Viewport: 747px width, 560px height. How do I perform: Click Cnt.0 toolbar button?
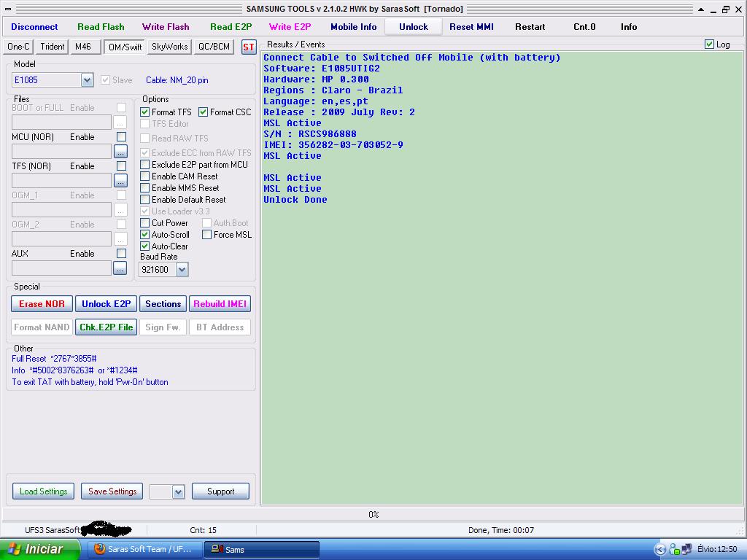point(584,27)
